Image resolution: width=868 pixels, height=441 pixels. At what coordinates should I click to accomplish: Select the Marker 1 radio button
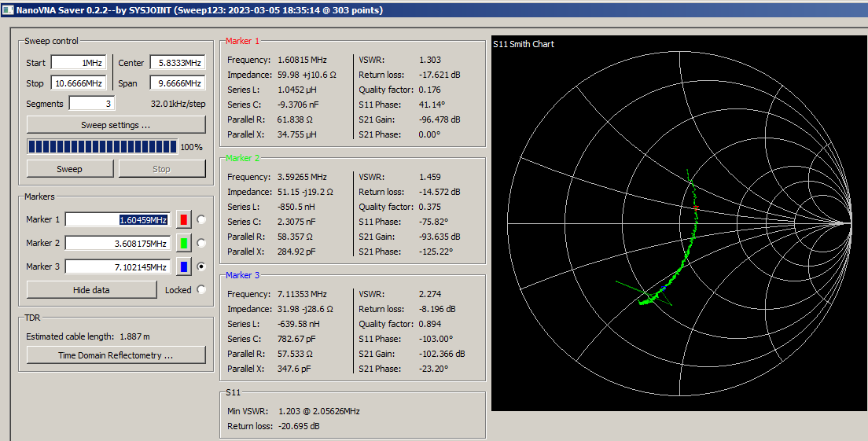(201, 219)
